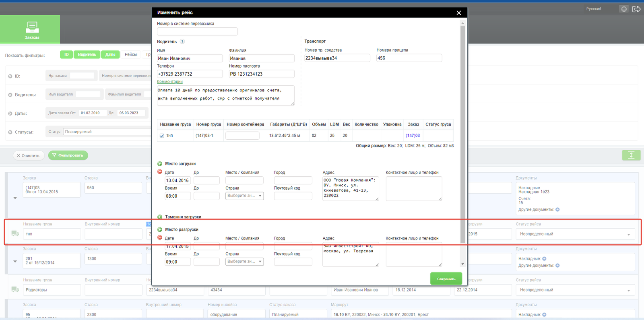Add Накладные for order 95
The width and height of the screenshot is (644, 320).
tap(544, 315)
